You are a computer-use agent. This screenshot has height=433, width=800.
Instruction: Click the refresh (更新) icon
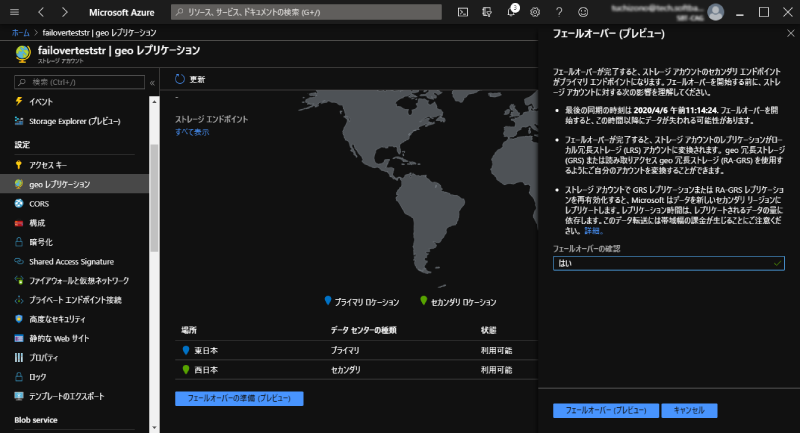pos(181,79)
